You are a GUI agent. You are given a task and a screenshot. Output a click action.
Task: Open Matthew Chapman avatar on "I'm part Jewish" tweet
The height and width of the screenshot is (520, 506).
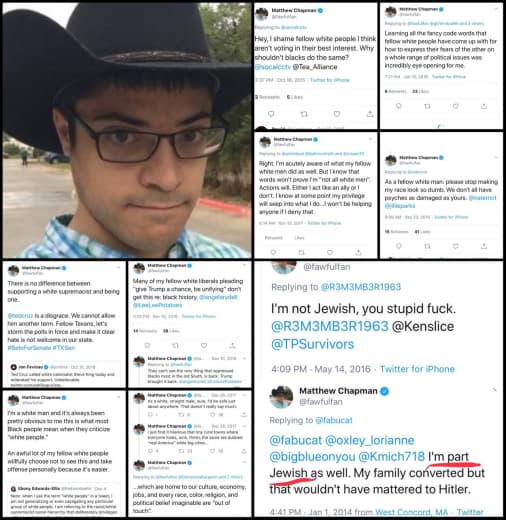point(282,397)
